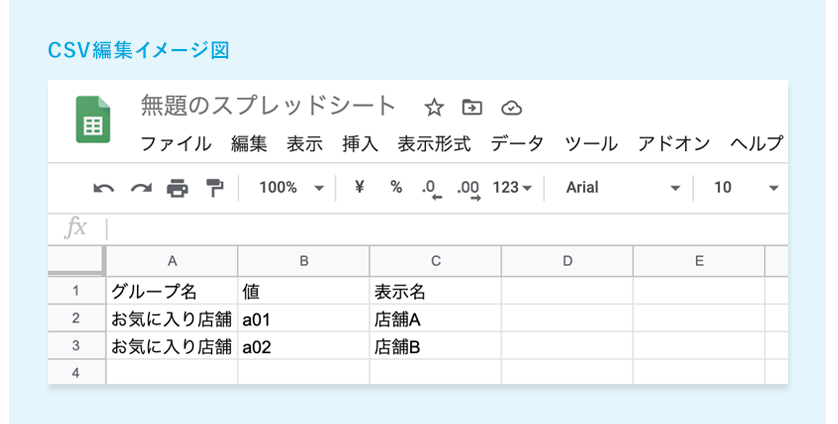
Task: Open the 編集 menu
Action: click(x=249, y=144)
